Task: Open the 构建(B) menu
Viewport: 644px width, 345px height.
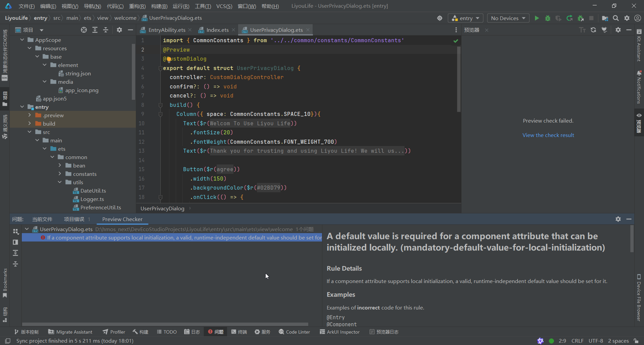Action: (159, 6)
